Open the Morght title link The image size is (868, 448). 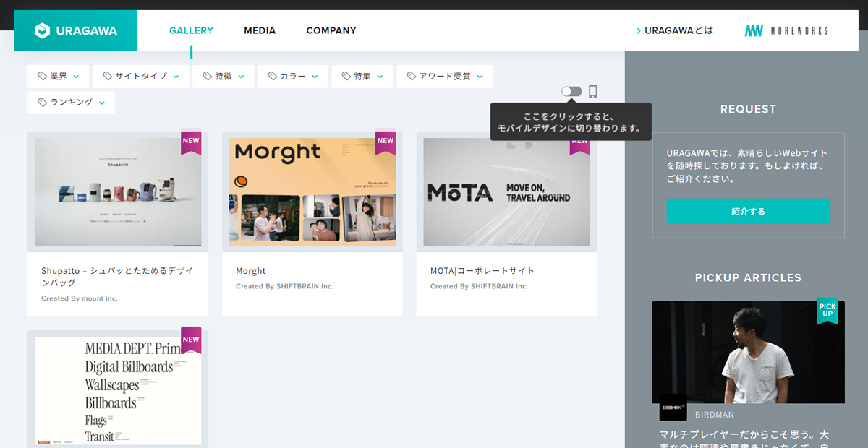pos(251,271)
